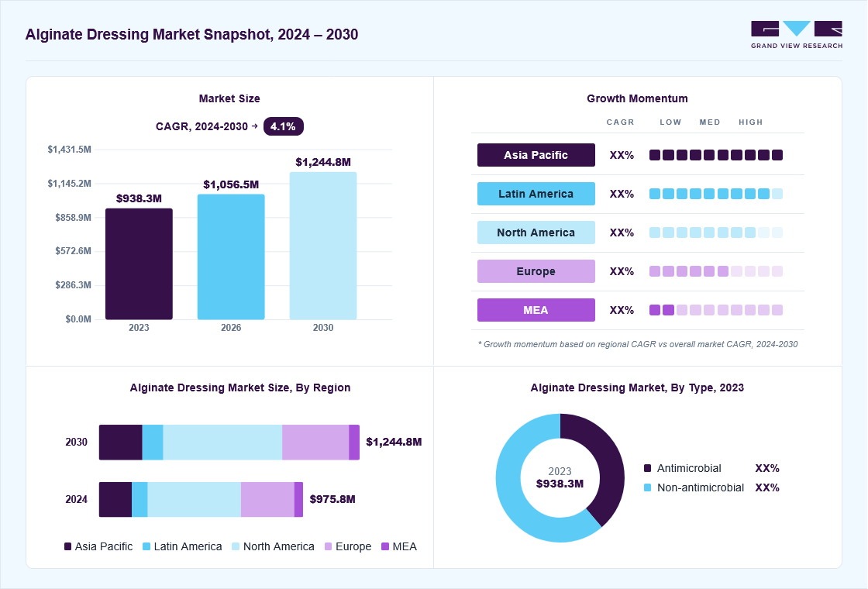Click the MEA legend swatch
868x589 pixels.
(x=385, y=546)
